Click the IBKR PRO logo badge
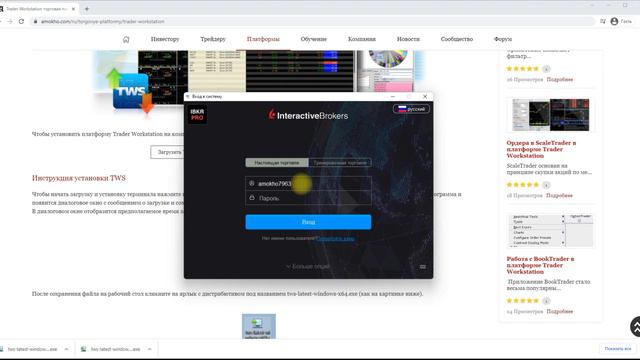Viewport: 640px width, 360px height. [x=197, y=115]
